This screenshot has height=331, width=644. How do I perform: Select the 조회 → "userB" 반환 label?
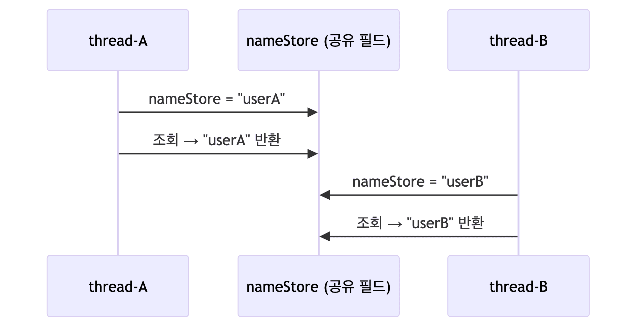tap(420, 223)
